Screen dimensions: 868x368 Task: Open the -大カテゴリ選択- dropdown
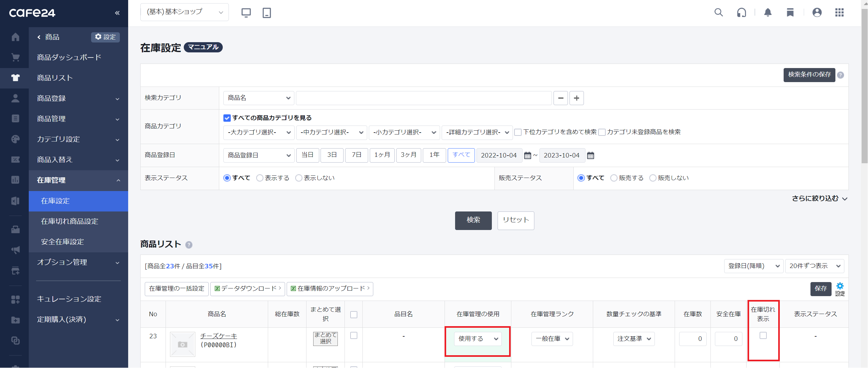point(259,132)
